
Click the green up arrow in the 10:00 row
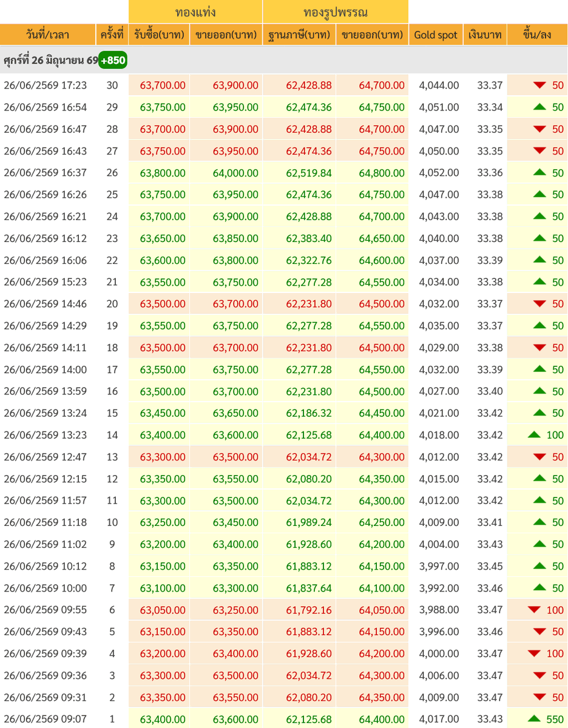click(539, 588)
